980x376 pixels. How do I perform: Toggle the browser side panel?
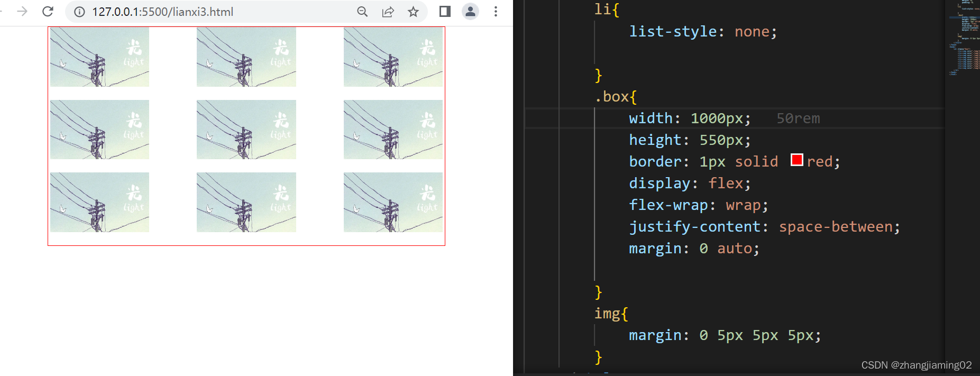445,11
